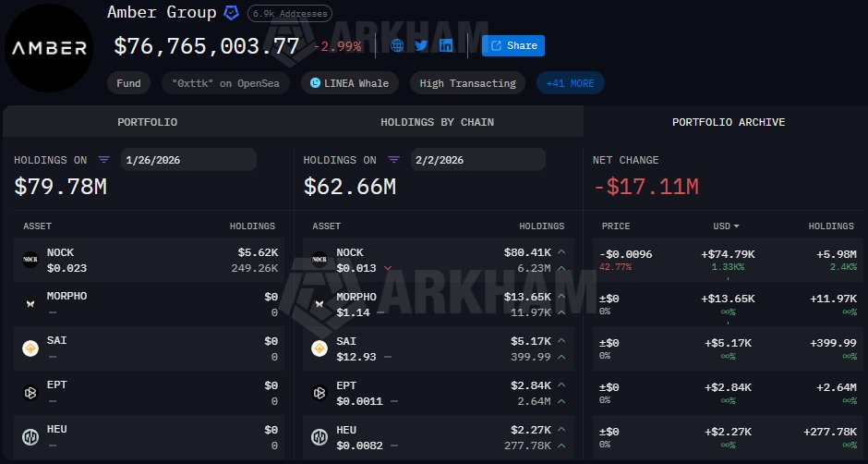The height and width of the screenshot is (464, 868).
Task: Click the +$74.79K USD change
Action: [728, 254]
